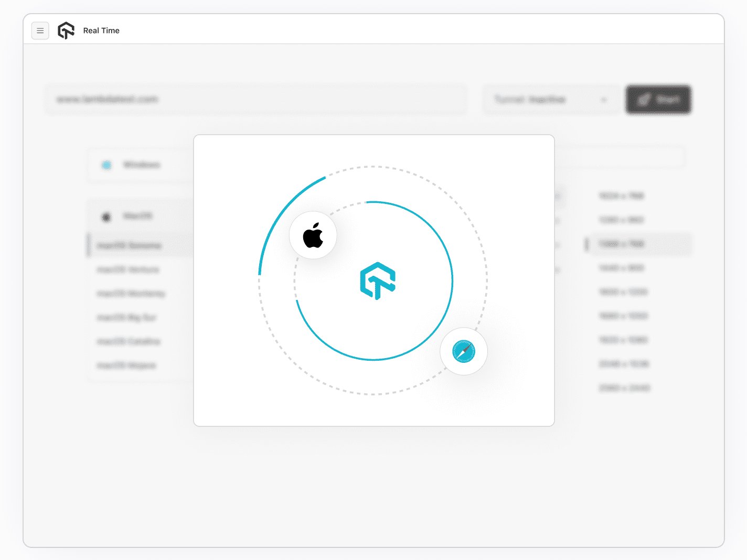
Task: Click the rocket icon on Start button
Action: (644, 100)
